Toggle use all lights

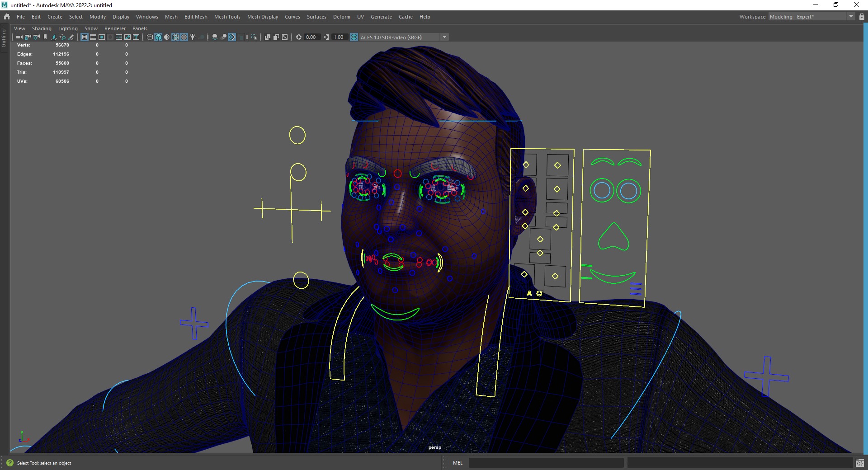tap(193, 37)
